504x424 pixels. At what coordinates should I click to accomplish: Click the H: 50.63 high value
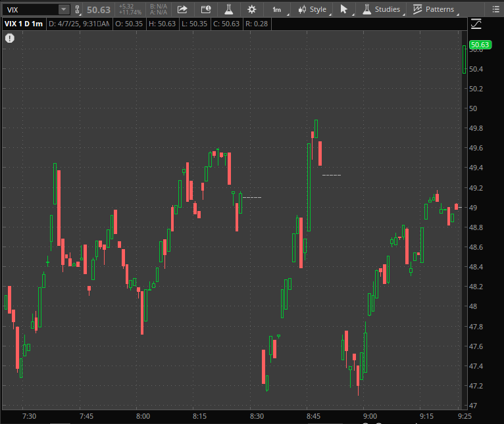click(163, 24)
